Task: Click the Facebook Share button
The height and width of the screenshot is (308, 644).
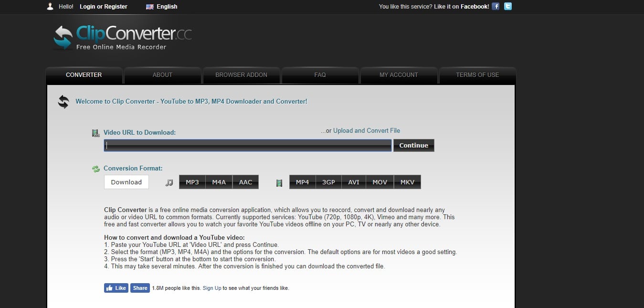Action: (x=140, y=288)
